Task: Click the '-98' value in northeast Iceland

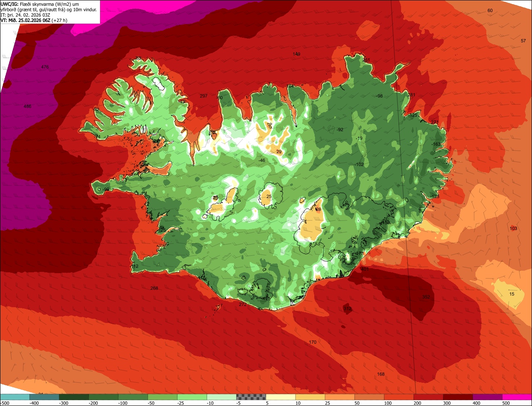Action: [x=379, y=96]
